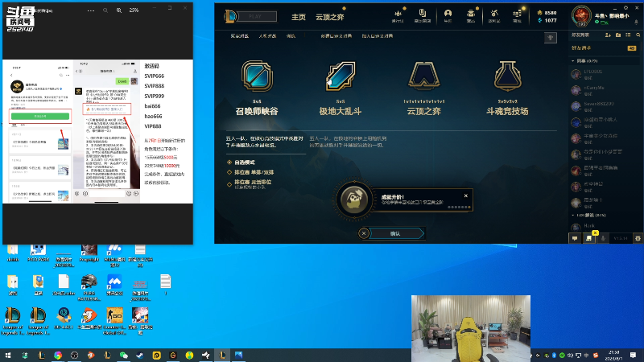The height and width of the screenshot is (362, 644).
Task: Click the Counter-Strike Global Offensive desktop shortcut
Action: [x=114, y=321]
